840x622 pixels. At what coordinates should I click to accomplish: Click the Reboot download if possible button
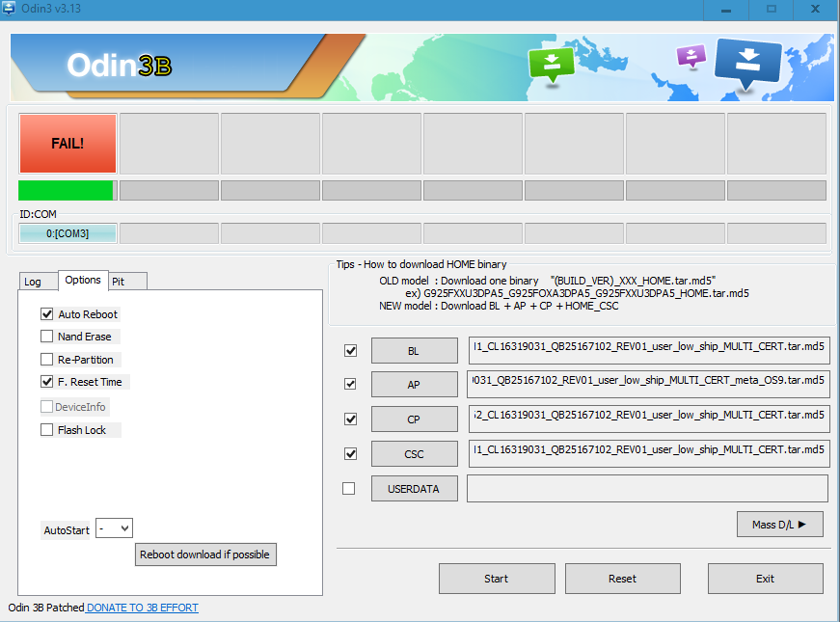[205, 554]
